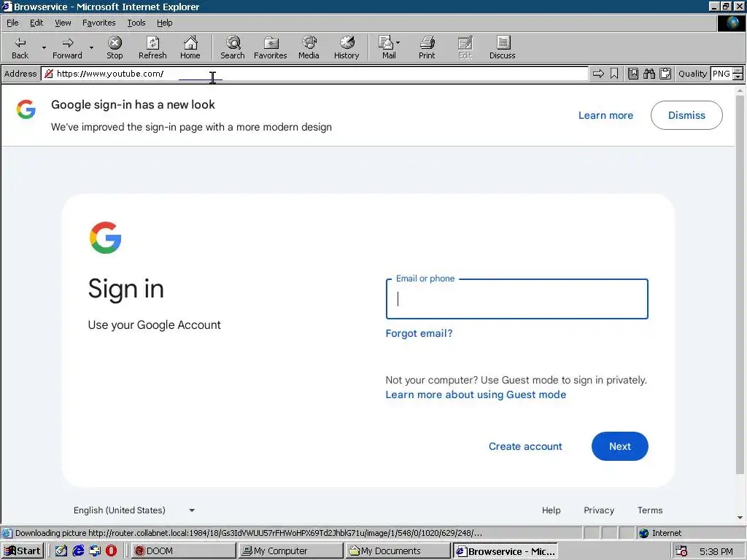This screenshot has width=747, height=560.
Task: Go to the Home page icon
Action: pos(190,47)
